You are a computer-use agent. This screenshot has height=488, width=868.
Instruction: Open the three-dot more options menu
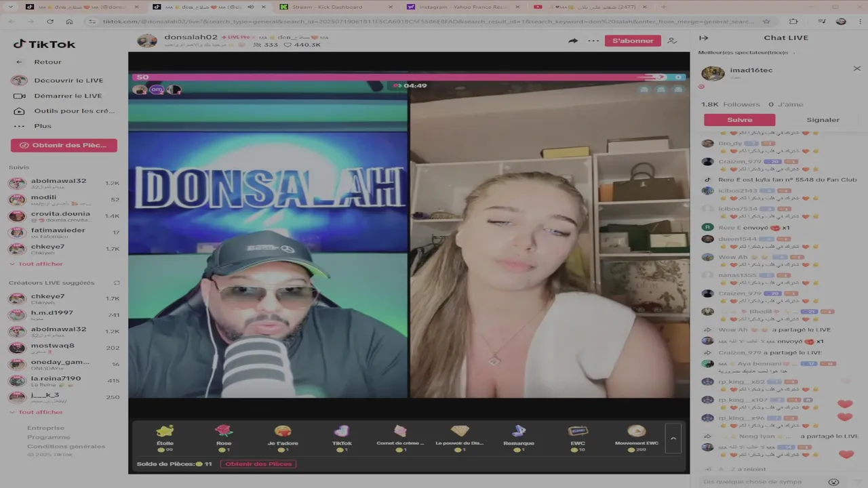[593, 41]
